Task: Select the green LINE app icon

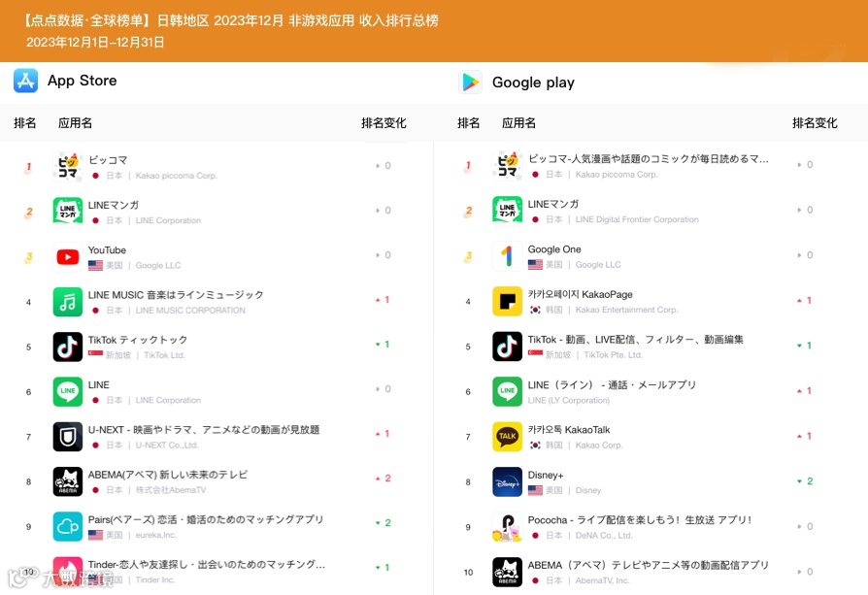Action: click(x=67, y=391)
